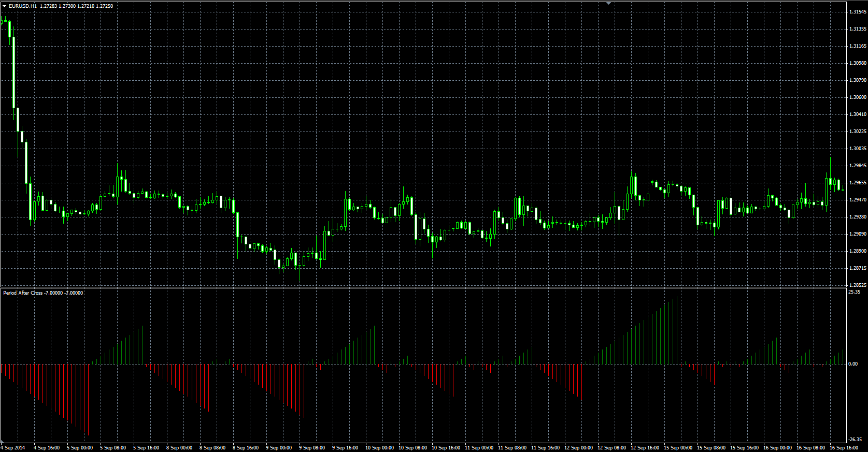The width and height of the screenshot is (868, 452).
Task: Open the chart menu triangle beside EURUSD,H1
Action: [x=4, y=6]
